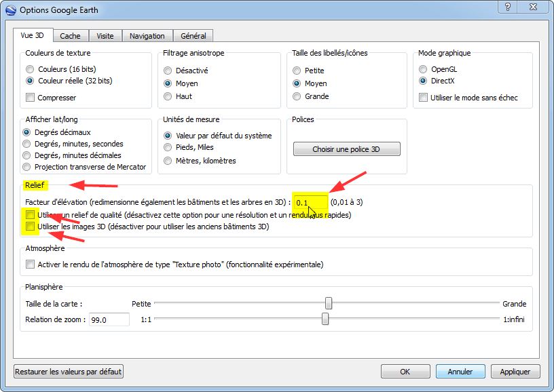Toggle Utiliser un relief de qualité checkbox

point(30,214)
